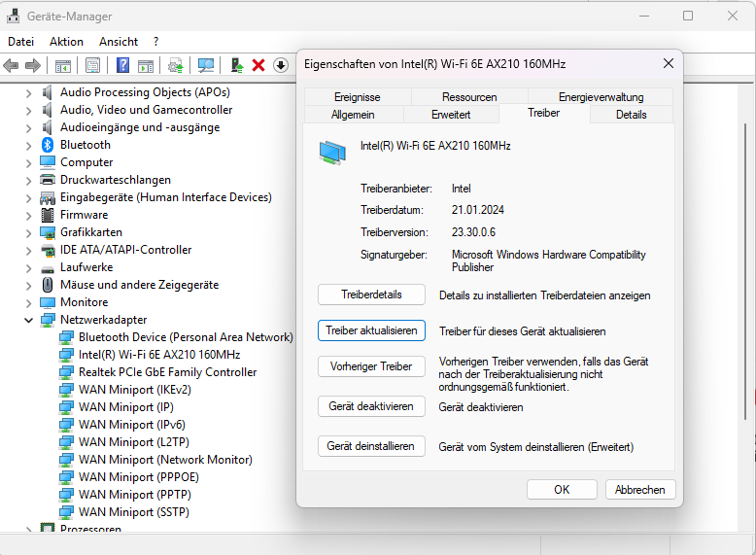The height and width of the screenshot is (555, 756).
Task: Expand the Monitore node
Action: click(28, 303)
